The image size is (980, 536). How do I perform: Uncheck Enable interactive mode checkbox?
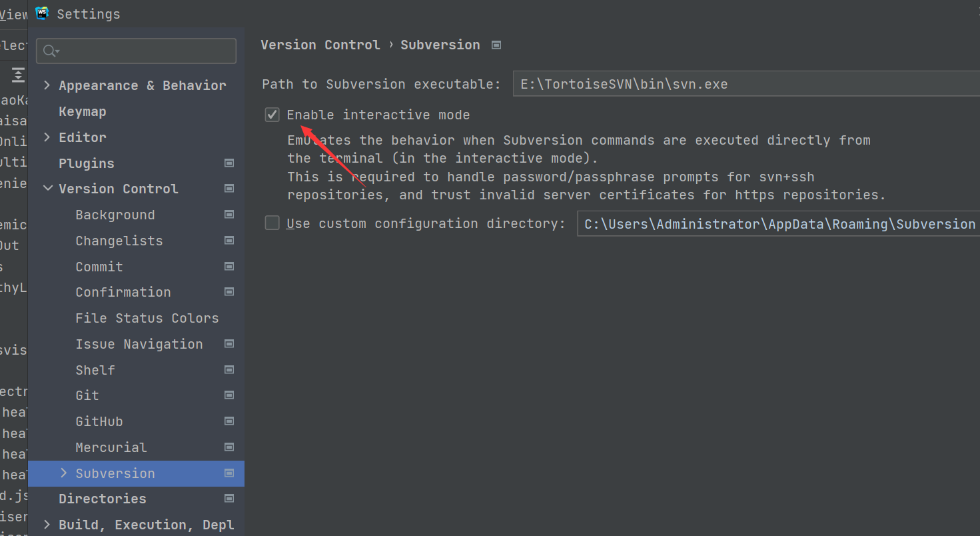point(272,115)
